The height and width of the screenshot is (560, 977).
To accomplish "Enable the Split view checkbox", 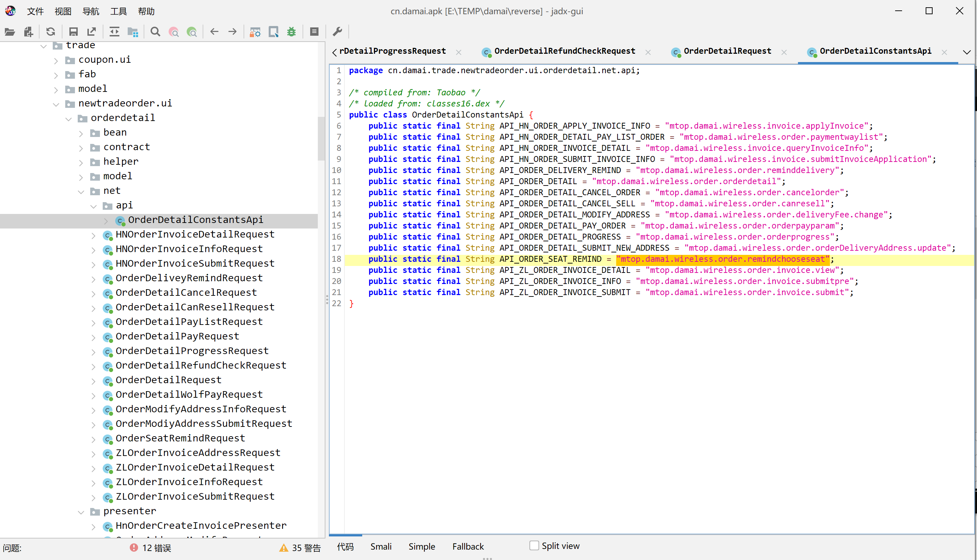I will pyautogui.click(x=534, y=545).
